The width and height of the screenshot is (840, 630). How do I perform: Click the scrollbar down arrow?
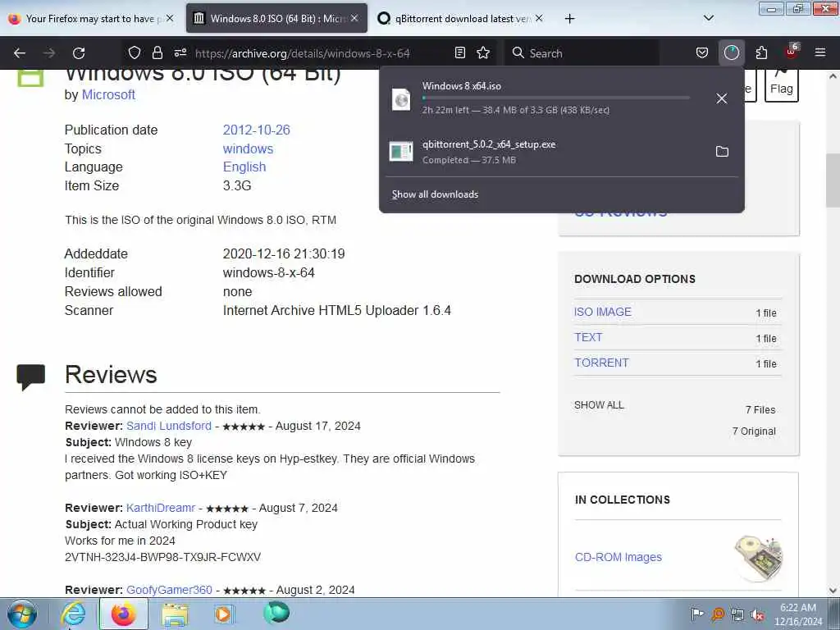click(x=833, y=591)
